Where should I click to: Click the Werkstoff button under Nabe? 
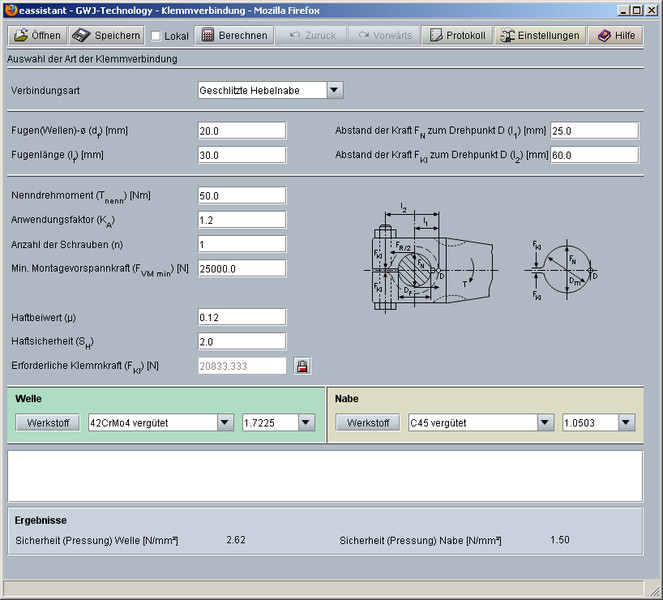pos(366,423)
